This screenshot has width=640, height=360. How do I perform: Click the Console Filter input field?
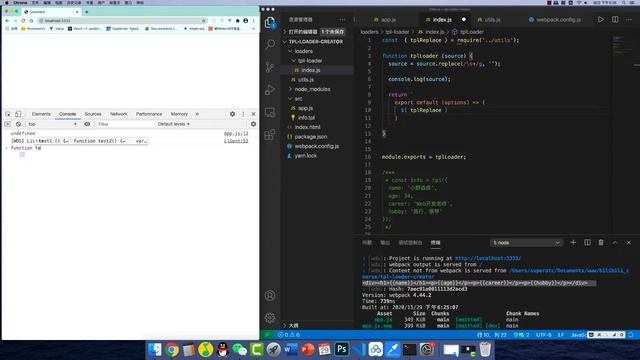coord(126,124)
